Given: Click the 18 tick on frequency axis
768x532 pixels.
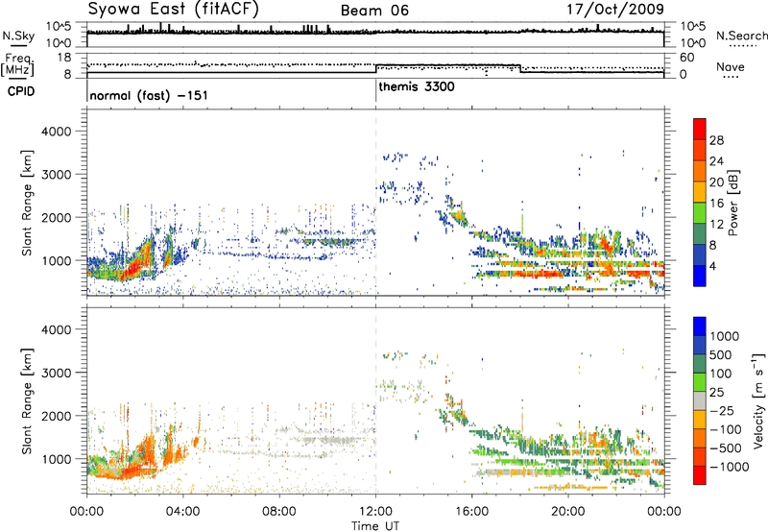Looking at the screenshot, I should 64,58.
